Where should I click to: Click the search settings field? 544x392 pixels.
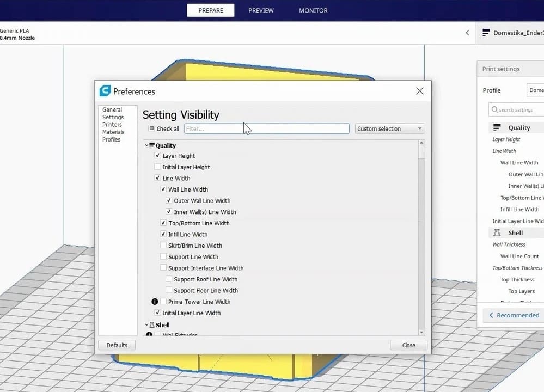[x=516, y=109]
